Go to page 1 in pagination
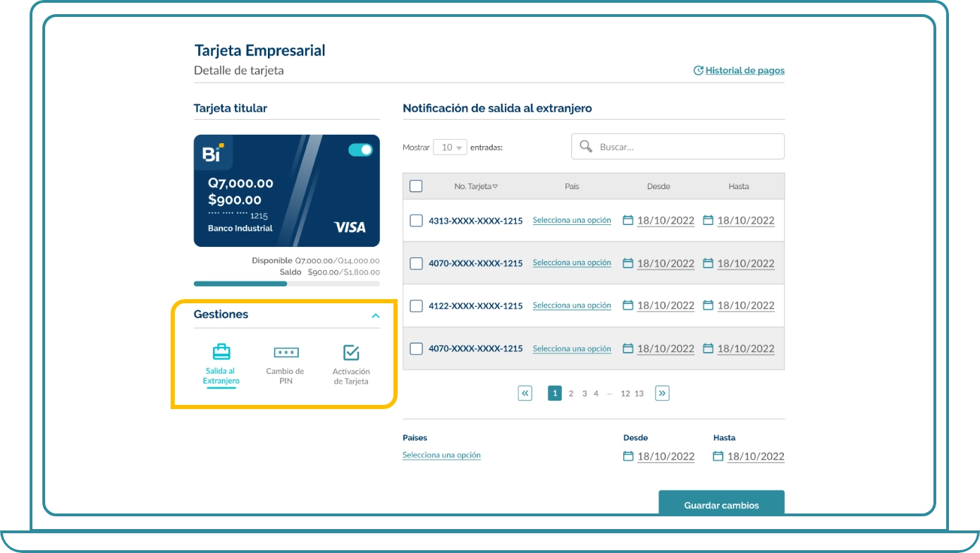Image resolution: width=980 pixels, height=553 pixels. pos(555,394)
